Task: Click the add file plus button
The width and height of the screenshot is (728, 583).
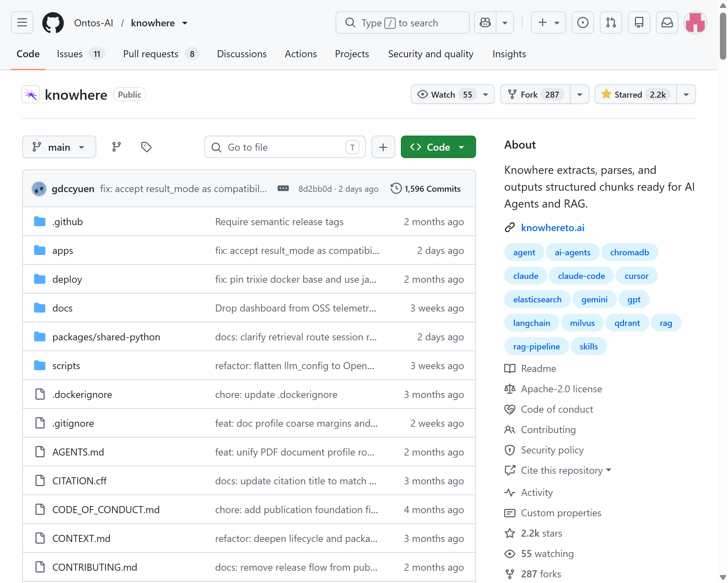Action: point(383,147)
